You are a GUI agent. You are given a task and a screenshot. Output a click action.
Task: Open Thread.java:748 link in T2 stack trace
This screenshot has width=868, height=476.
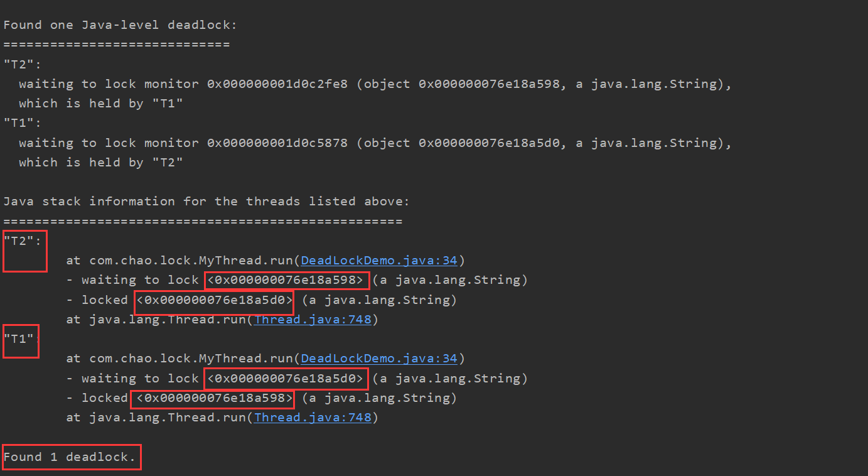pyautogui.click(x=313, y=319)
